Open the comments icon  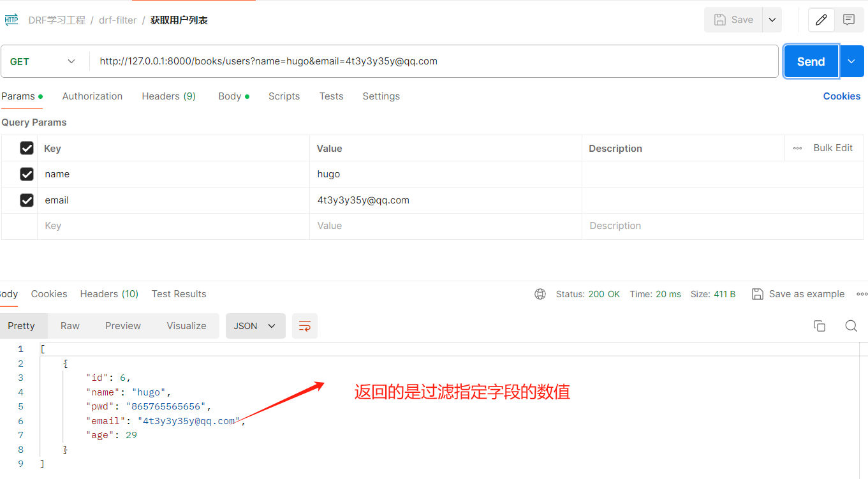pyautogui.click(x=849, y=20)
